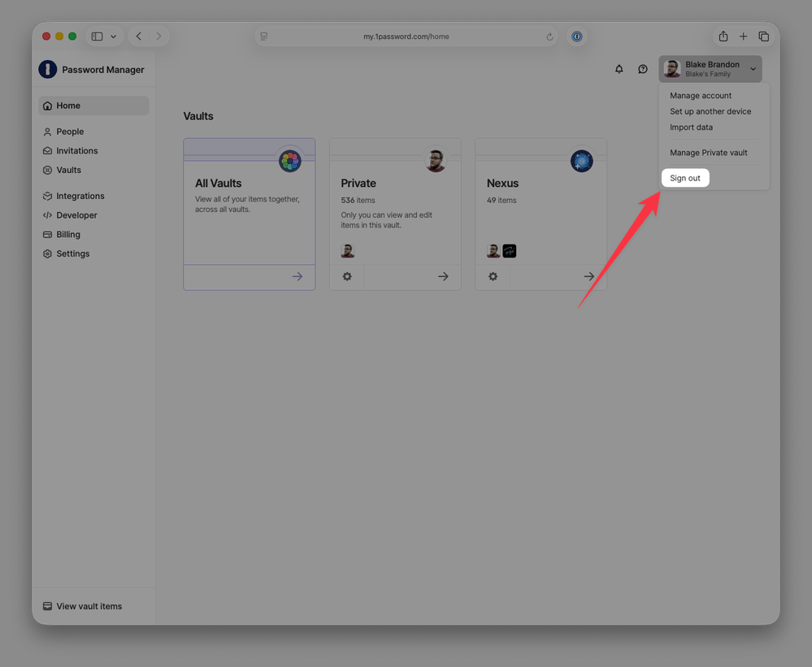
Task: Choose Manage account in the dropdown menu
Action: (701, 96)
